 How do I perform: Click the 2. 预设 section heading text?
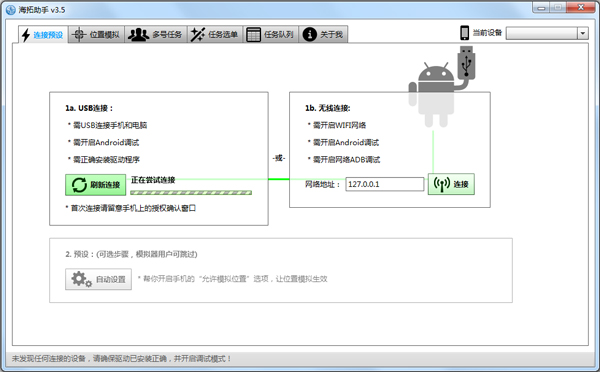131,254
